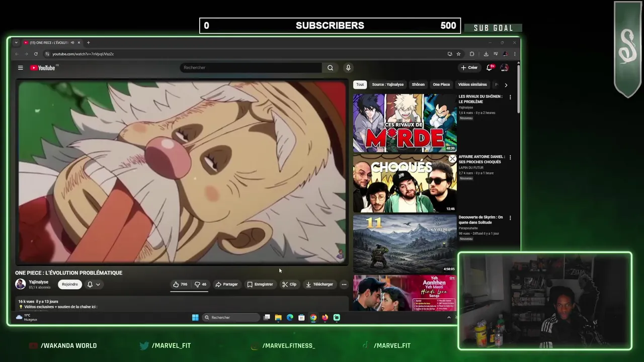Select the Source : Yajinalyse chip
Screen dimensions: 644x362
click(x=388, y=84)
